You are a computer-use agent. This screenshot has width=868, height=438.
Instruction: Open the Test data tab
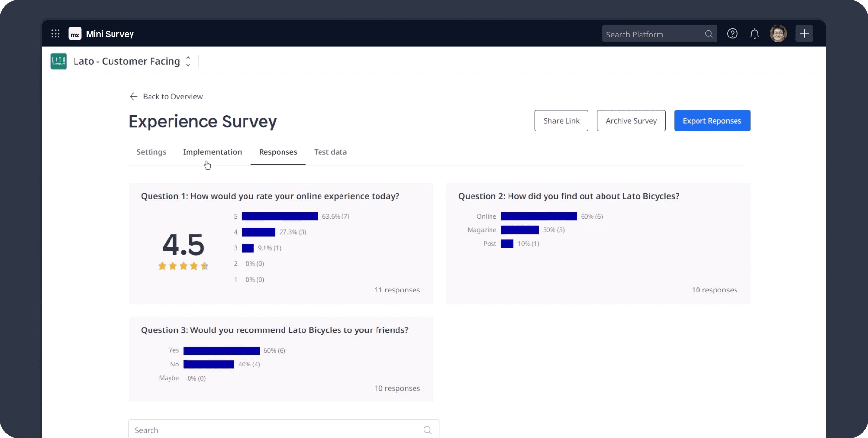coord(330,152)
